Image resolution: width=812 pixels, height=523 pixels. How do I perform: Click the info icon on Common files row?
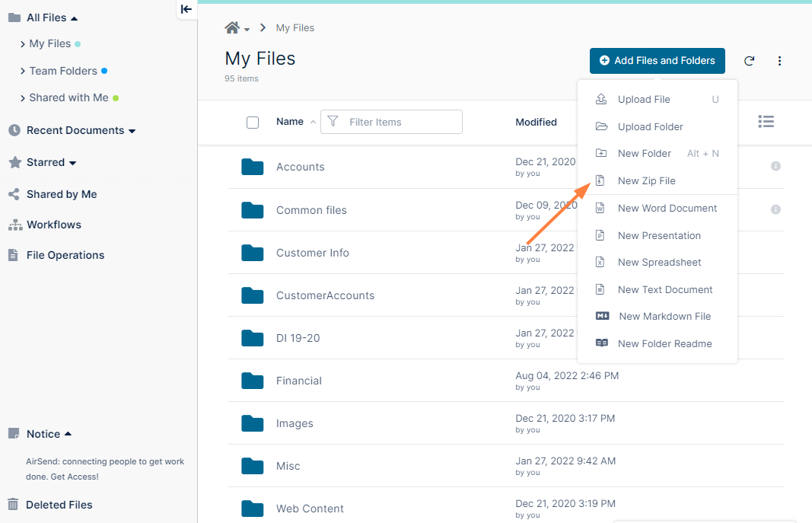tap(775, 209)
